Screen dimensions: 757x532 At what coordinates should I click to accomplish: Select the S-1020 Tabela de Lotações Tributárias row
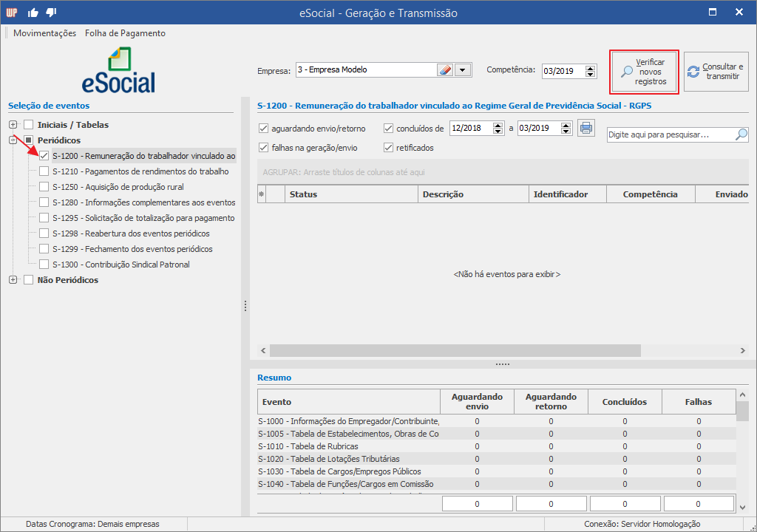tap(496, 459)
